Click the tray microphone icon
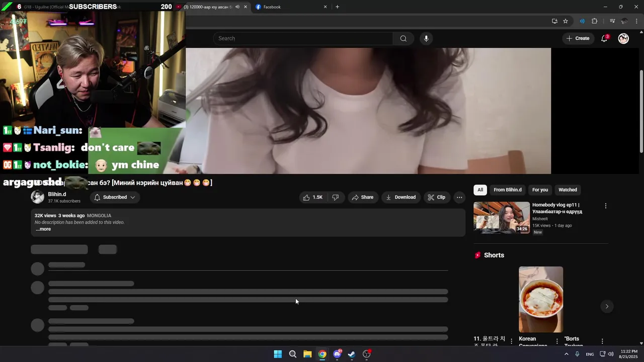 [577, 354]
